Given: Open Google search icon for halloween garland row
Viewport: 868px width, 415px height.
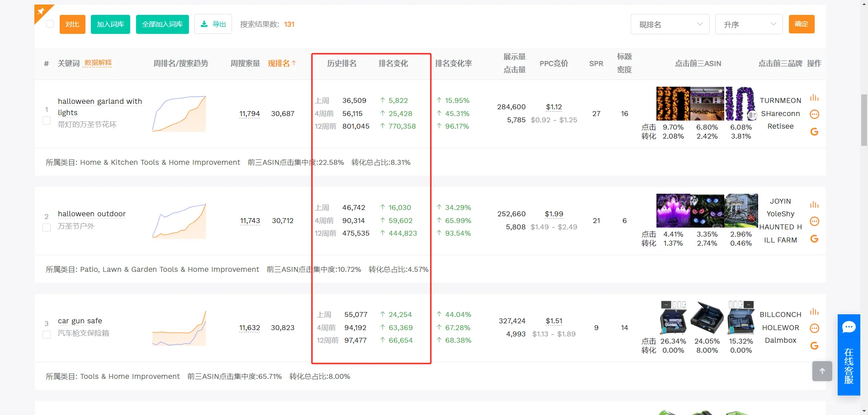Looking at the screenshot, I should tap(814, 132).
